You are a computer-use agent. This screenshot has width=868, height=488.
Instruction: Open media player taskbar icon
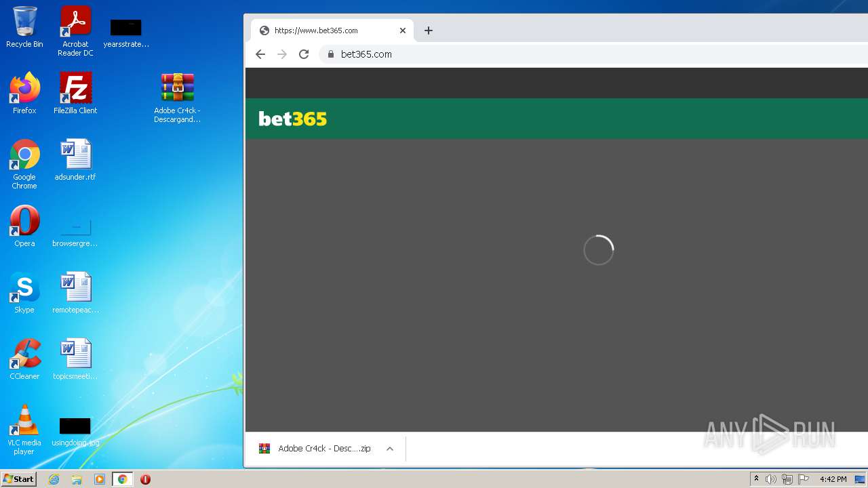[100, 479]
